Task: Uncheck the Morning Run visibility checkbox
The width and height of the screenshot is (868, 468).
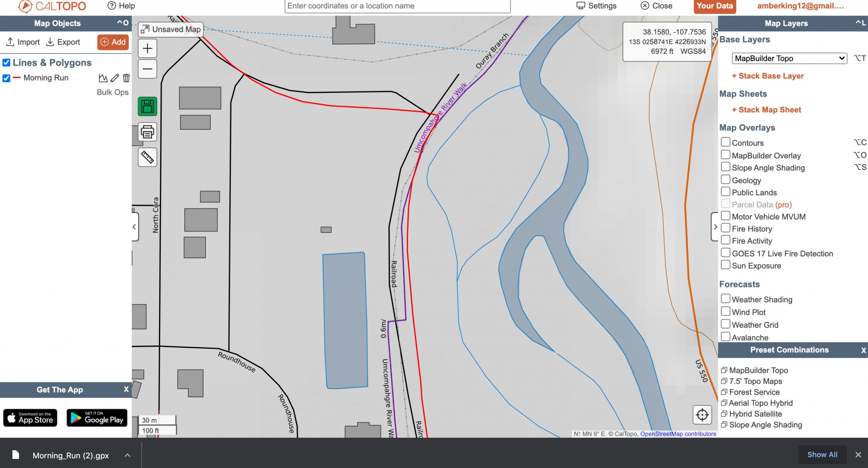Action: (x=6, y=78)
